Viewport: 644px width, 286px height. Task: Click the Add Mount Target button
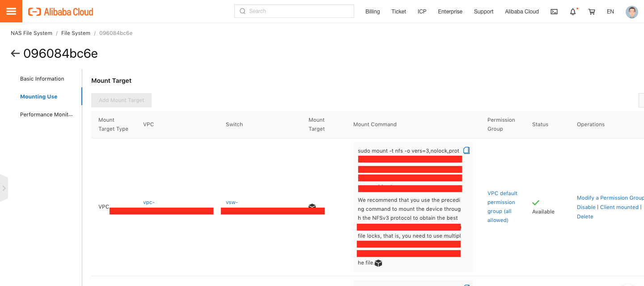point(122,100)
